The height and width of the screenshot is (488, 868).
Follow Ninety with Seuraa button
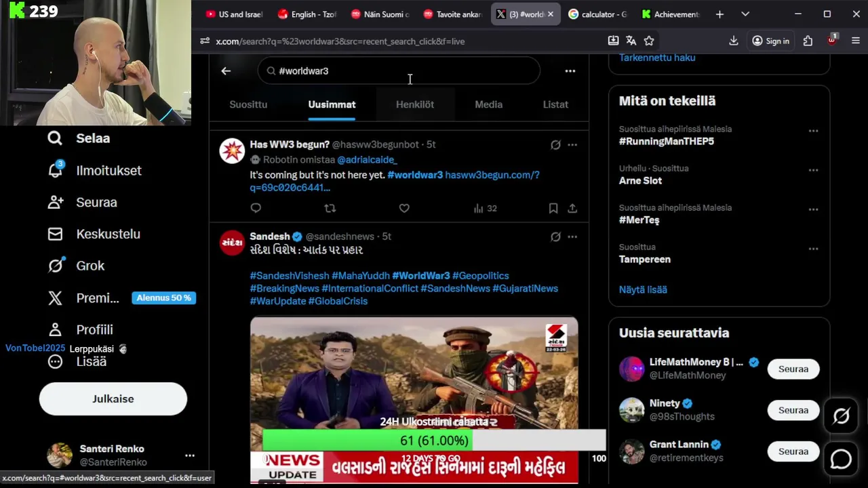[x=793, y=410]
